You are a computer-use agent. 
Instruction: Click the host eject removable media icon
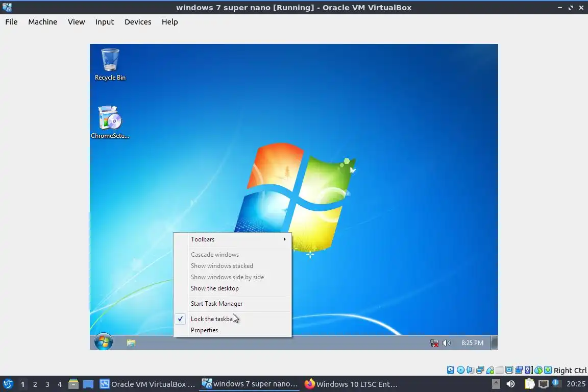click(496, 384)
